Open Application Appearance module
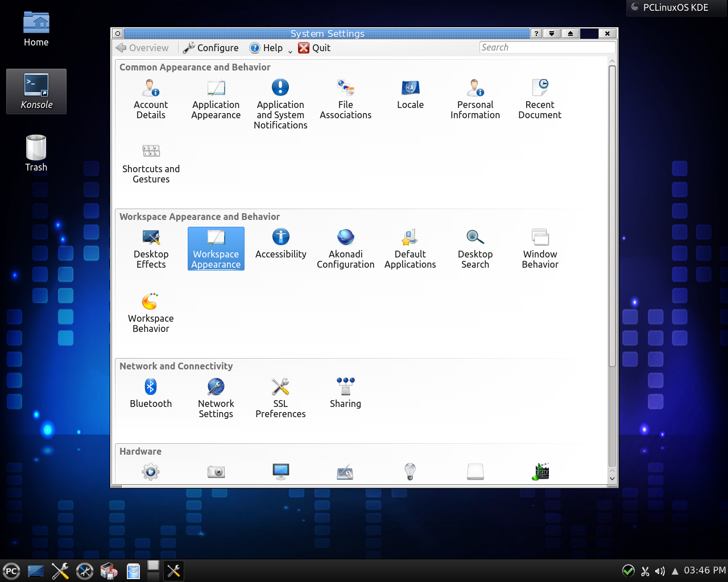728x582 pixels. coord(216,99)
